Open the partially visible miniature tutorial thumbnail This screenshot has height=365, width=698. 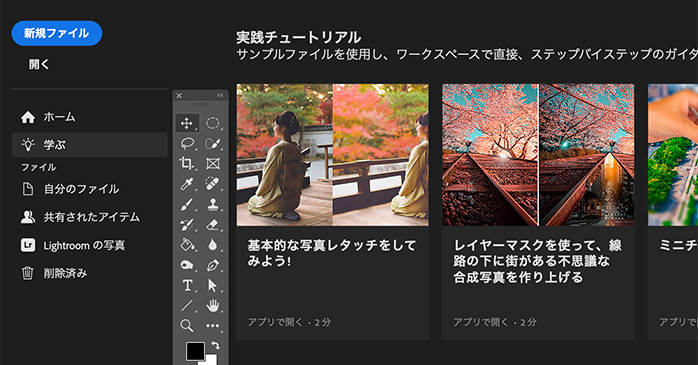(673, 155)
